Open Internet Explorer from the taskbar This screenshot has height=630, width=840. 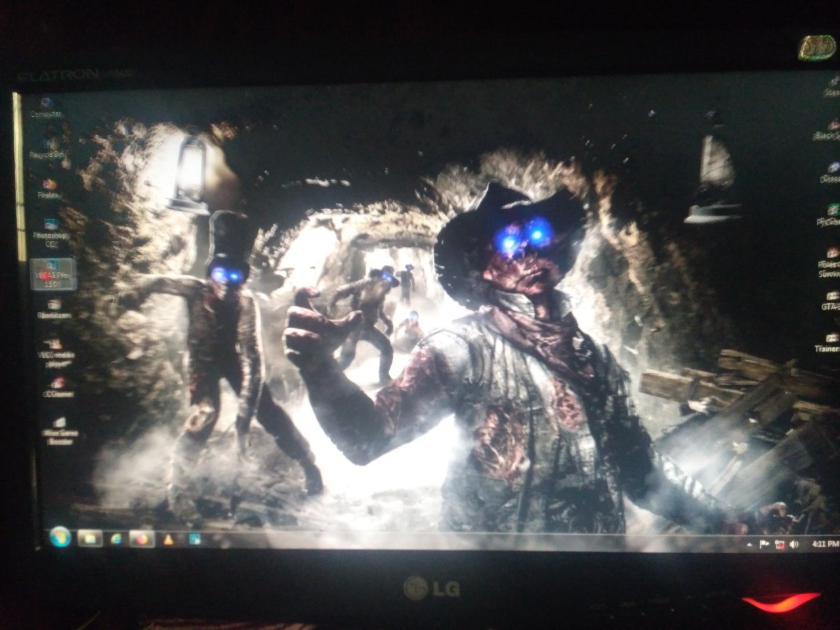[x=116, y=539]
